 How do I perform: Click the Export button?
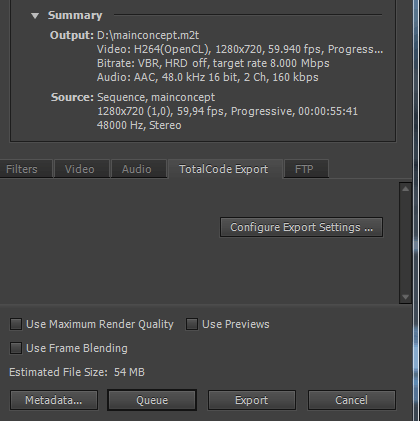(252, 400)
